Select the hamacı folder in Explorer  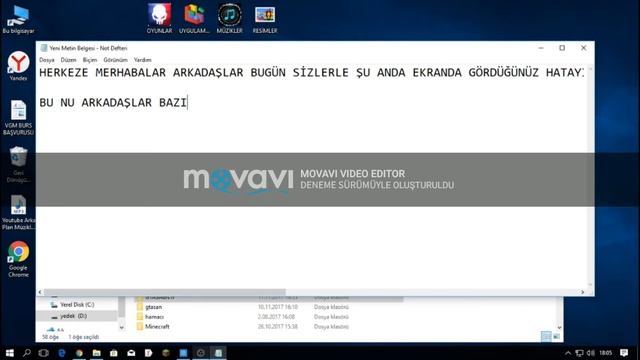[x=154, y=317]
